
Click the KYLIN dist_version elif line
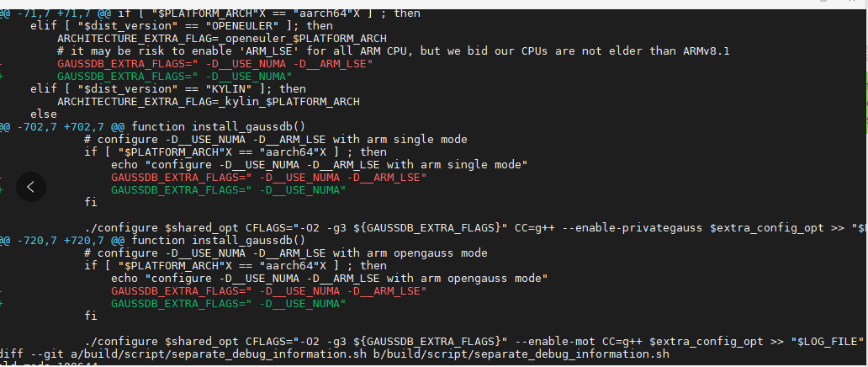(168, 89)
